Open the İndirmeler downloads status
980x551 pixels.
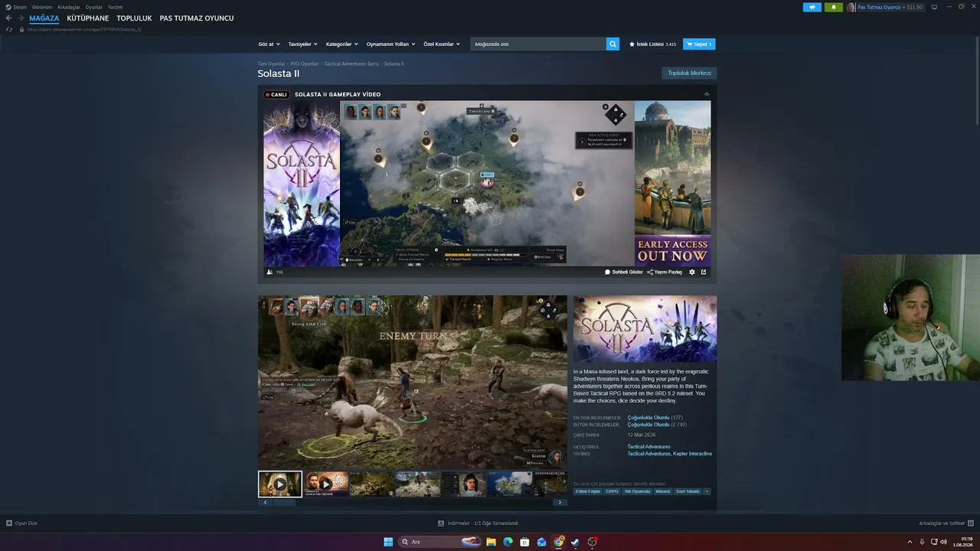(478, 523)
